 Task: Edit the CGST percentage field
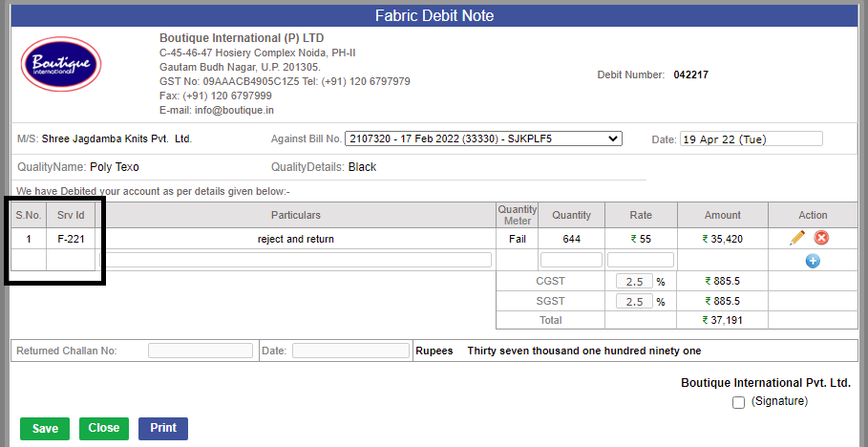click(634, 282)
